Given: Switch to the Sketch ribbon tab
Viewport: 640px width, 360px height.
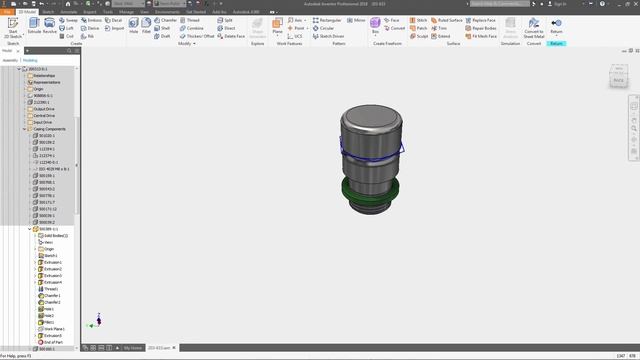Looking at the screenshot, I should [48, 12].
